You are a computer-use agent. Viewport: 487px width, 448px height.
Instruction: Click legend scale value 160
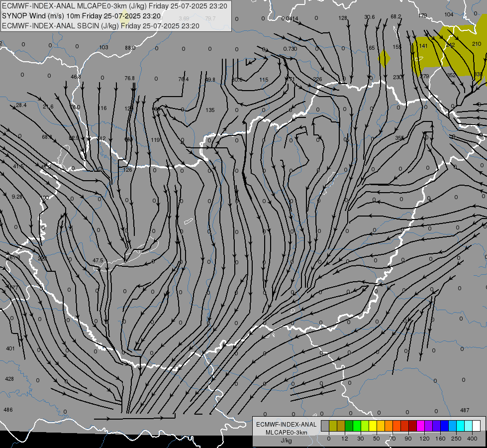440,439
